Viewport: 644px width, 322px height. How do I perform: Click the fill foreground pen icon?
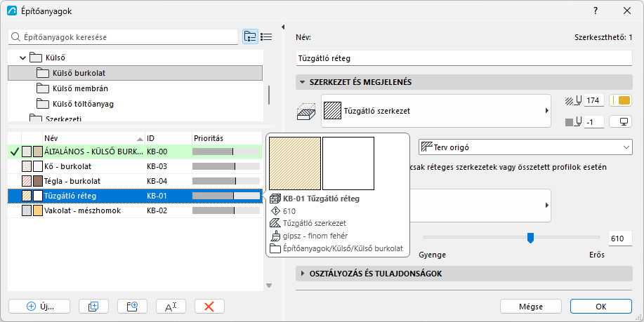pos(573,100)
